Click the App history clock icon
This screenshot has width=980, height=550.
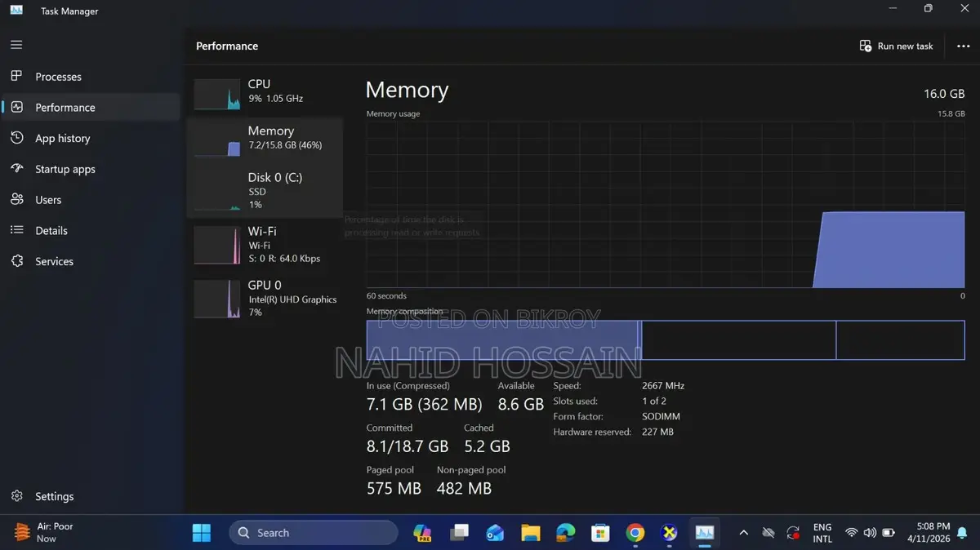pyautogui.click(x=16, y=138)
